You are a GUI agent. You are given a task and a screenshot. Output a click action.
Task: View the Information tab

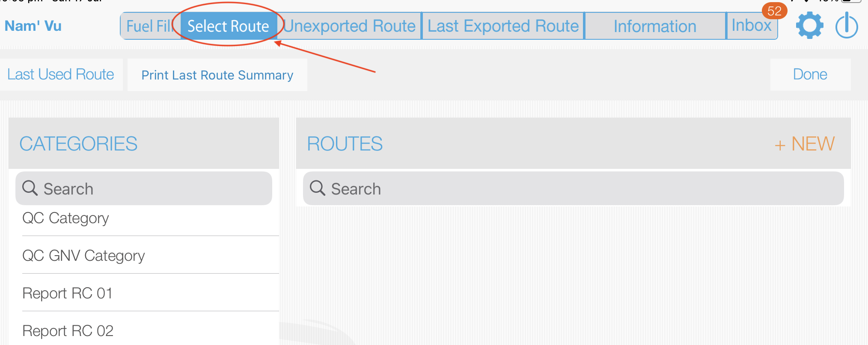(x=654, y=26)
